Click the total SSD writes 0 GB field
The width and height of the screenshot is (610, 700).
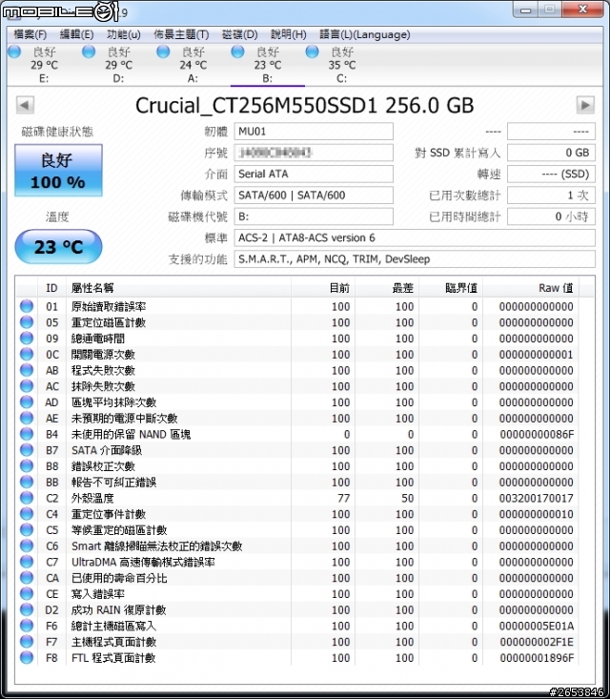tap(551, 153)
